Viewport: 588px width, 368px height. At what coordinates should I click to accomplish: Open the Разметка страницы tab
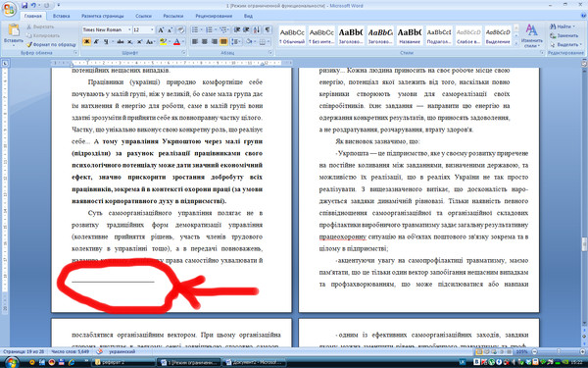tap(102, 16)
